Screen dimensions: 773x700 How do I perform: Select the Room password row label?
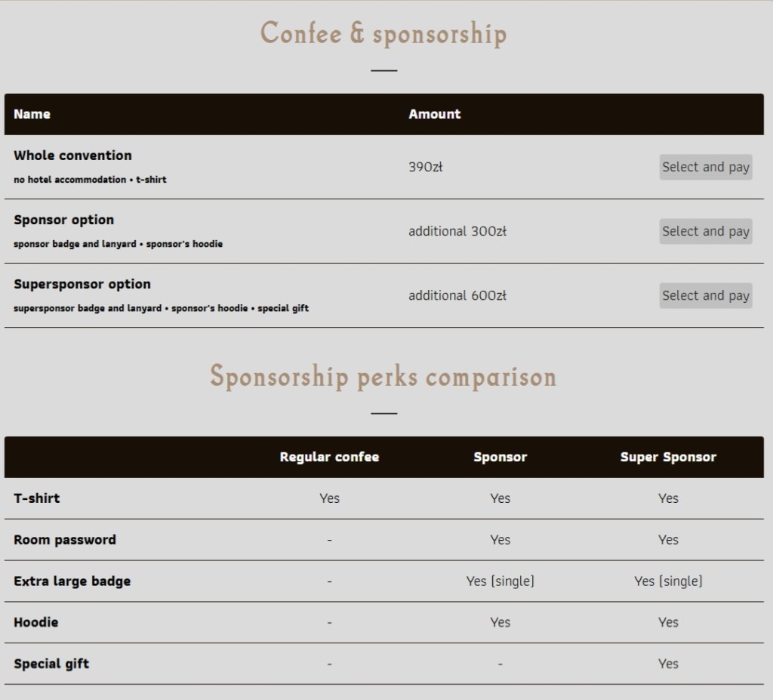pyautogui.click(x=64, y=540)
